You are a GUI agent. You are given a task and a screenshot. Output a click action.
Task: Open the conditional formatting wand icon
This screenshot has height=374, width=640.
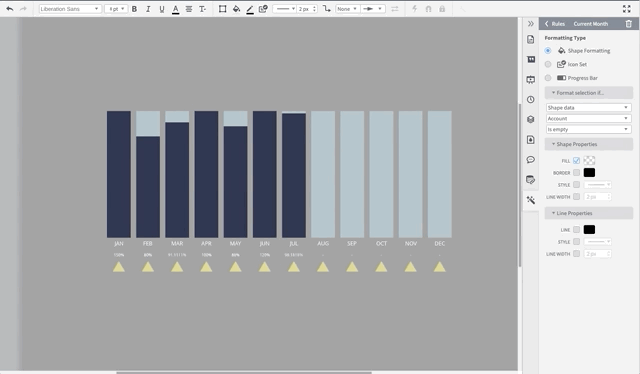pyautogui.click(x=531, y=200)
